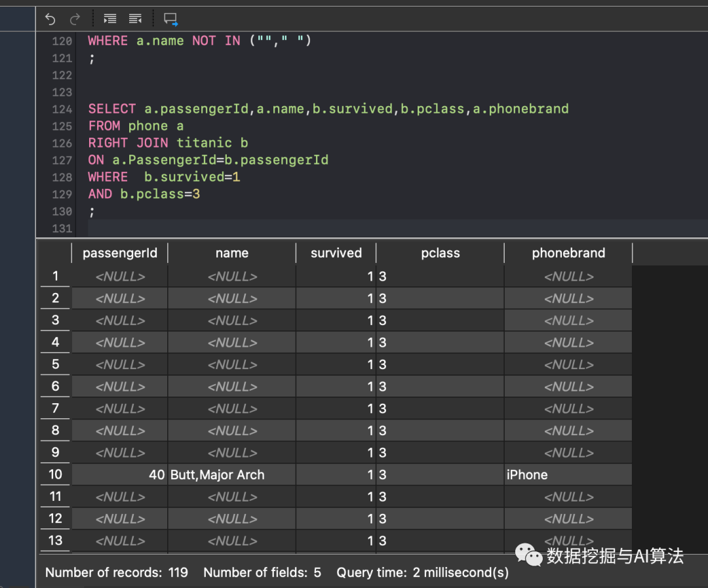Select result row number 9

[x=55, y=452]
